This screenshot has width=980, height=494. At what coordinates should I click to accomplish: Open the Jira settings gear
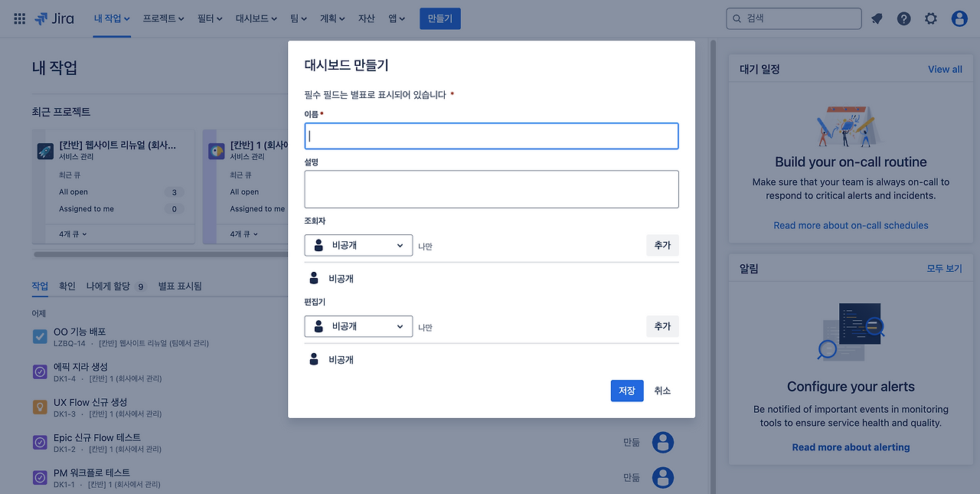(x=930, y=18)
